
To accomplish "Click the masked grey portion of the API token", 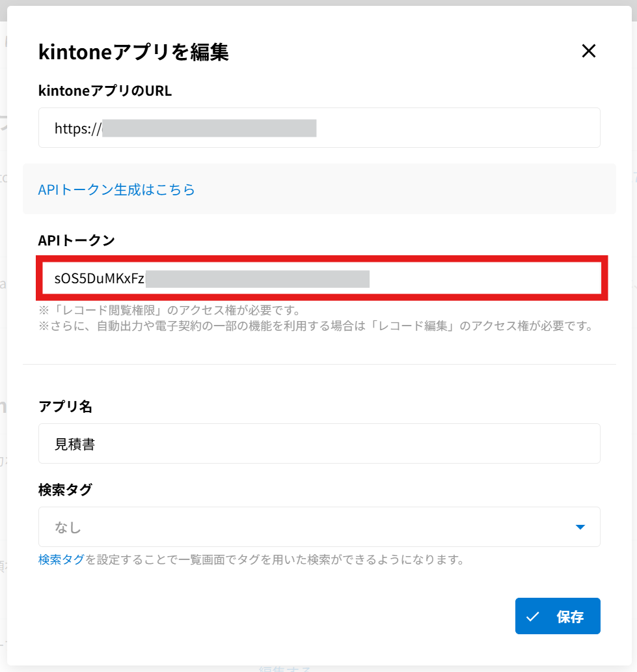I will (257, 279).
